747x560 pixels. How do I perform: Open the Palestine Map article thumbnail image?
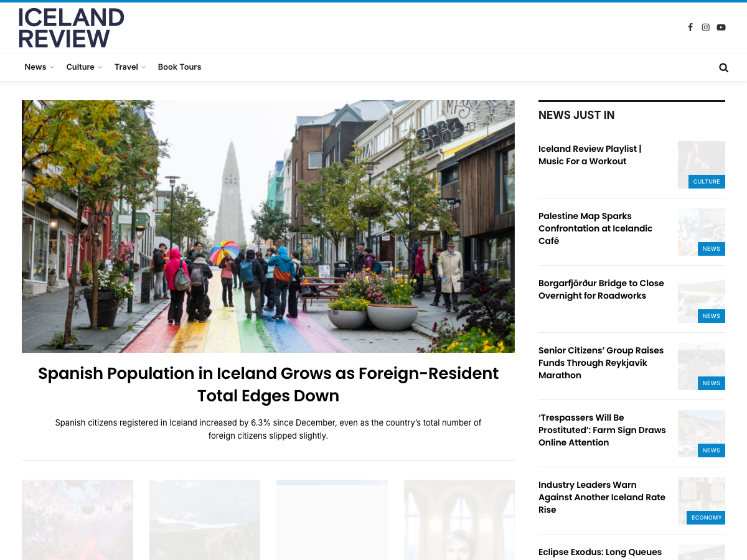702,232
